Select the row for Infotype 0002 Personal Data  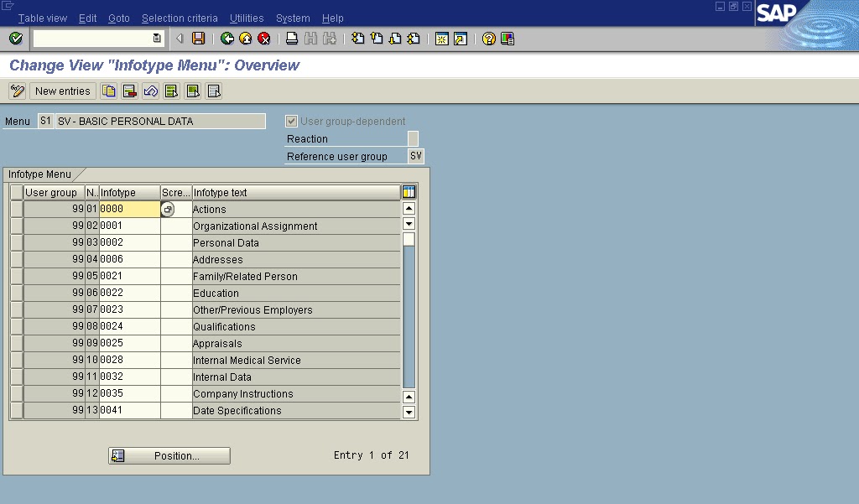(x=16, y=242)
